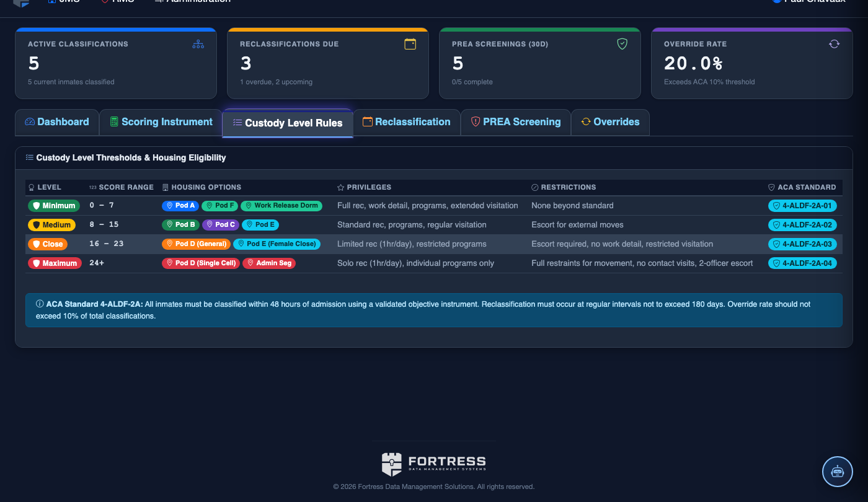Viewport: 868px width, 502px height.
Task: Switch to the Overrides tab
Action: click(x=610, y=122)
